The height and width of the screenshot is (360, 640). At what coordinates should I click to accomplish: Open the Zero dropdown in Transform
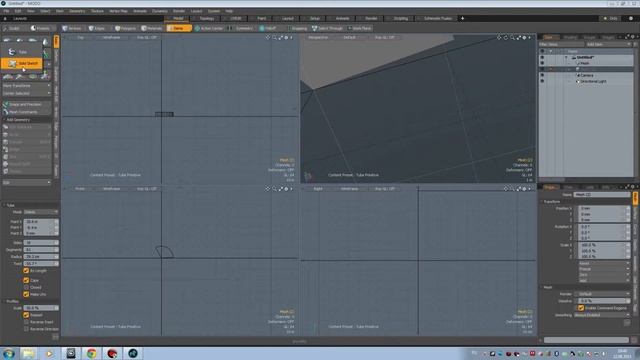tap(604, 275)
